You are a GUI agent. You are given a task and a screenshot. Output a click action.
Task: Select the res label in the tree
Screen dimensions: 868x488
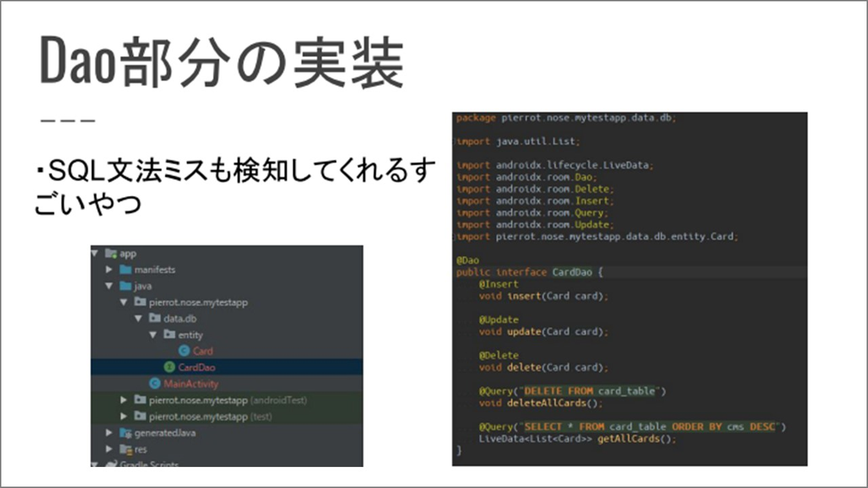[x=140, y=449]
